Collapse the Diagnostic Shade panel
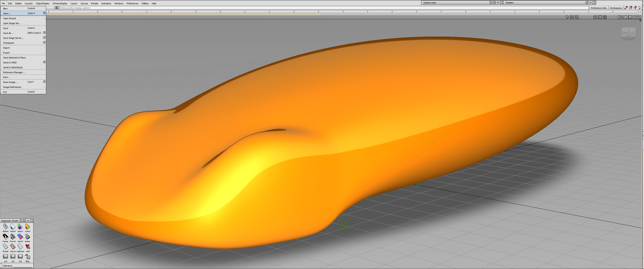 point(28,221)
